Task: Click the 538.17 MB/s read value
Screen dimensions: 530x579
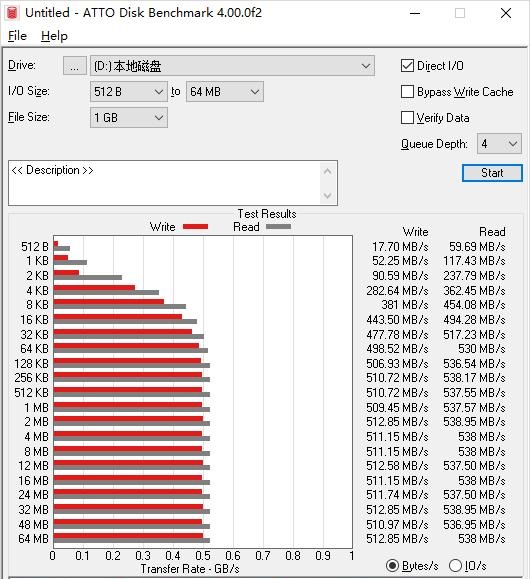Action: click(x=474, y=378)
